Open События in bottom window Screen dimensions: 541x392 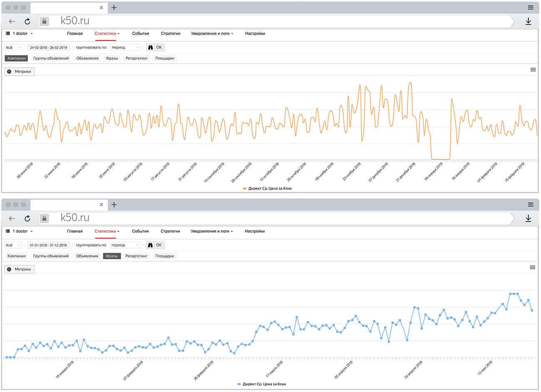(141, 231)
